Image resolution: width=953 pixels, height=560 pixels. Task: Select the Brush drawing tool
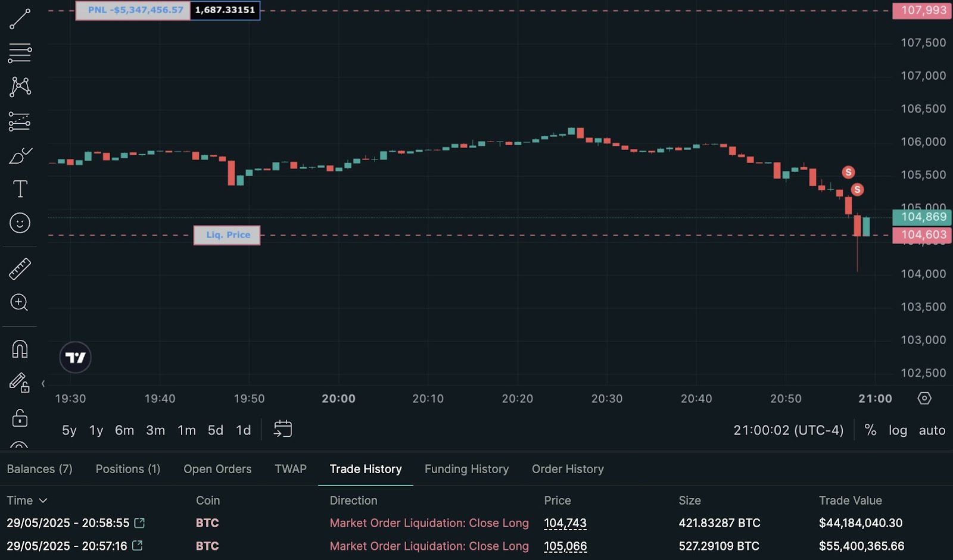coord(20,155)
